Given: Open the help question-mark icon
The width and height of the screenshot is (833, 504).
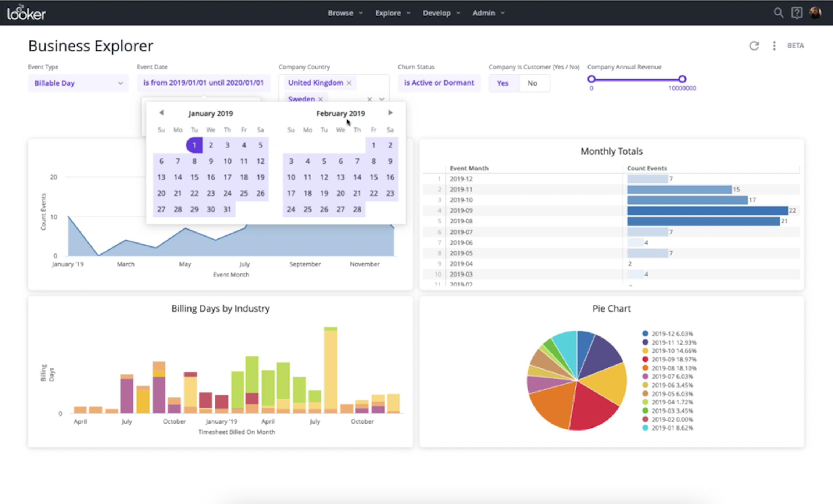Looking at the screenshot, I should (797, 13).
